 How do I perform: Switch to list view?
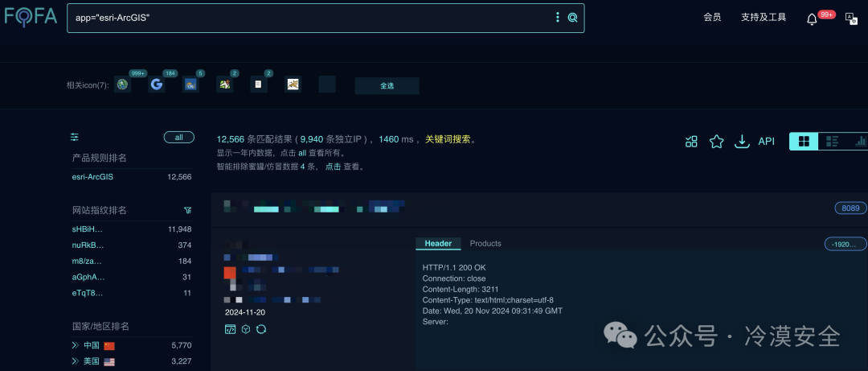832,142
